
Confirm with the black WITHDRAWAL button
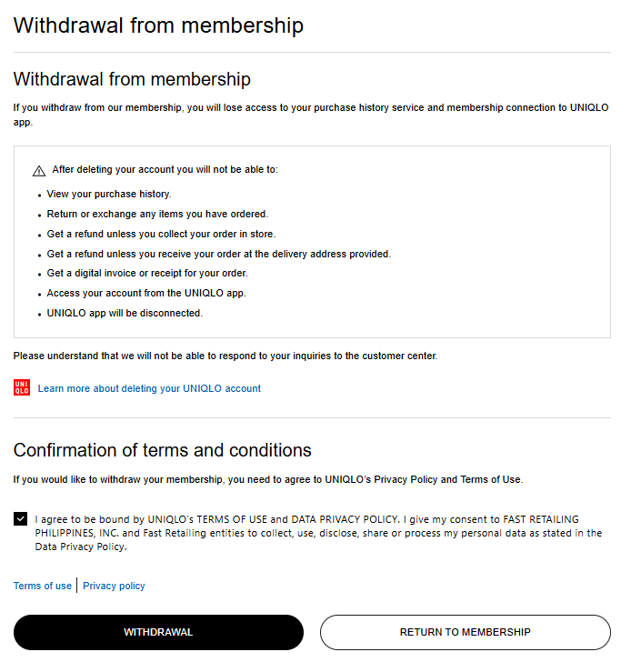(x=158, y=633)
